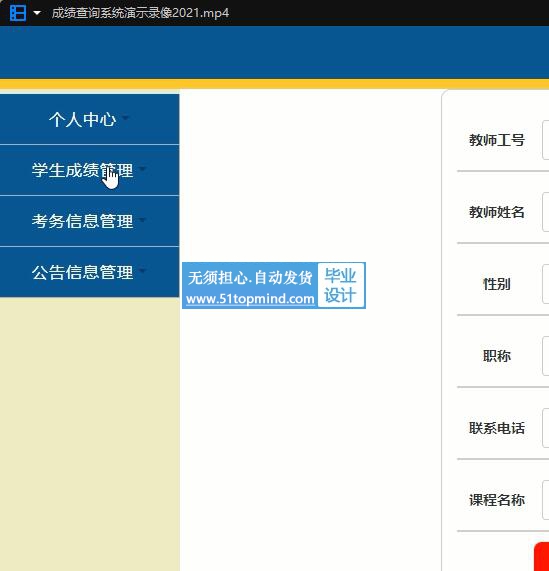Click the 职称 field label

click(497, 356)
